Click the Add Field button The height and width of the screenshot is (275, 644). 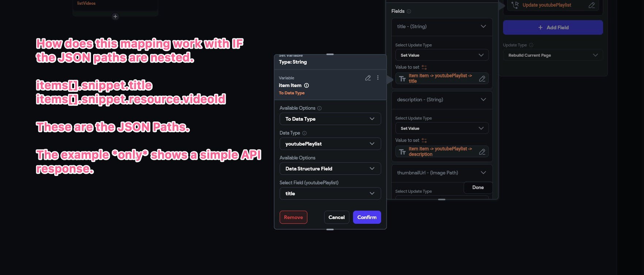click(x=553, y=27)
